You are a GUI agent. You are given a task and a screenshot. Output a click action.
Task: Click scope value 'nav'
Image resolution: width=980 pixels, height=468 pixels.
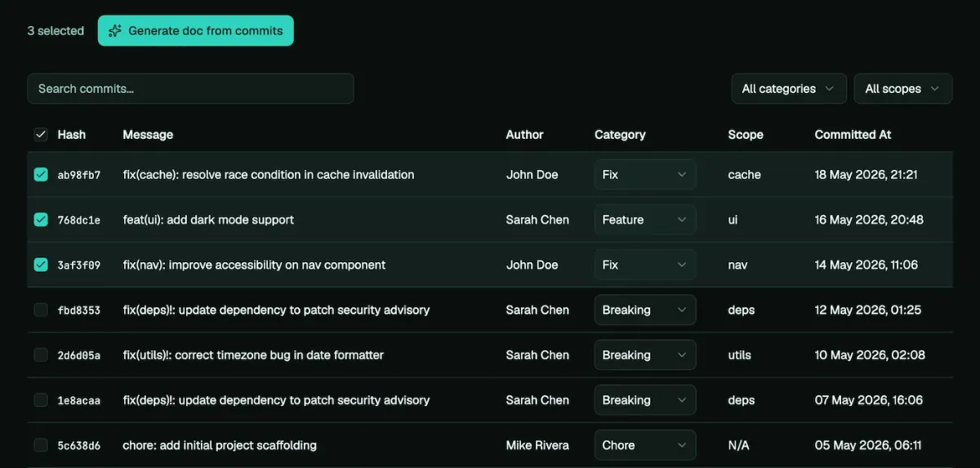point(737,265)
